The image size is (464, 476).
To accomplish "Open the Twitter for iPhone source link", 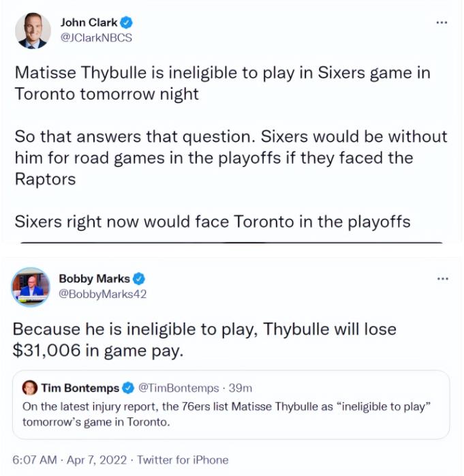I will tap(183, 460).
